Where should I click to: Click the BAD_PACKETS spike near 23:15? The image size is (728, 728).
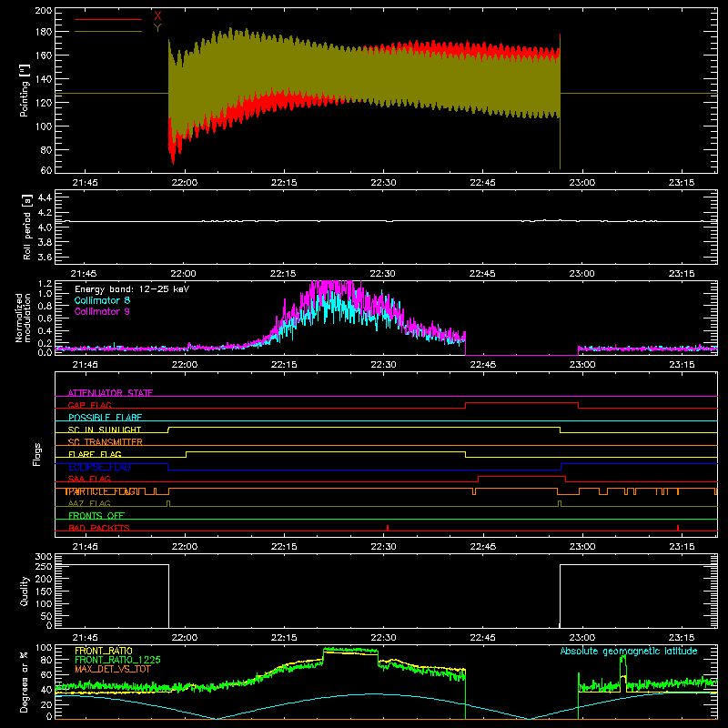coord(678,528)
